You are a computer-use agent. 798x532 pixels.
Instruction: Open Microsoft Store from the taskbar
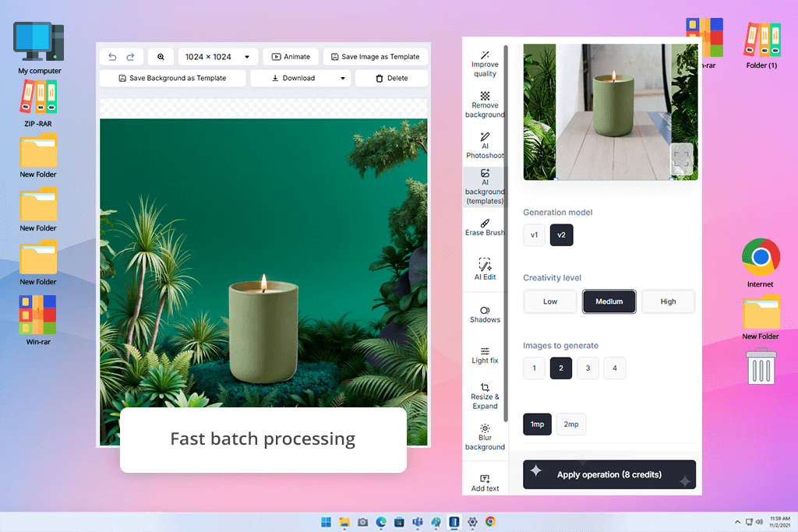400,522
